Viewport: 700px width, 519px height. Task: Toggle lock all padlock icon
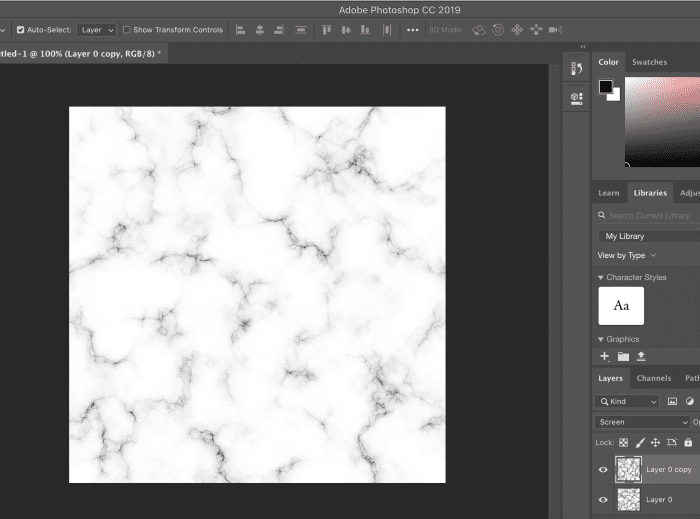pyautogui.click(x=688, y=442)
